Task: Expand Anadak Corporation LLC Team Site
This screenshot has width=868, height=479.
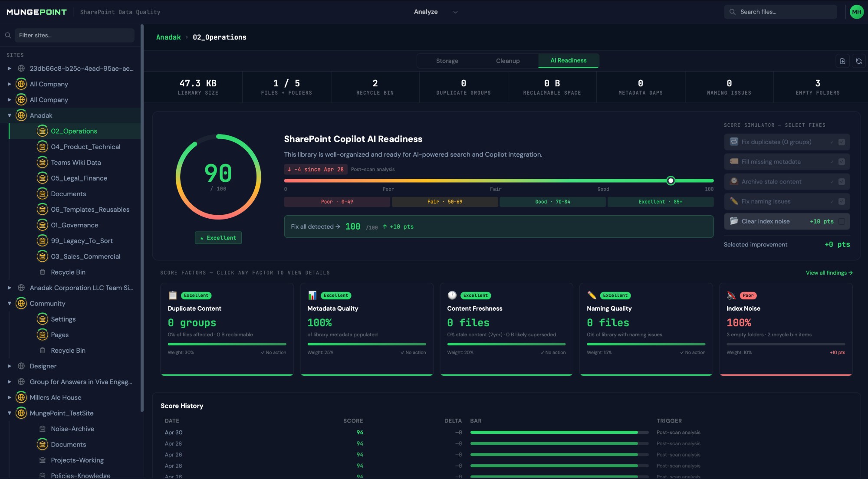Action: 9,288
